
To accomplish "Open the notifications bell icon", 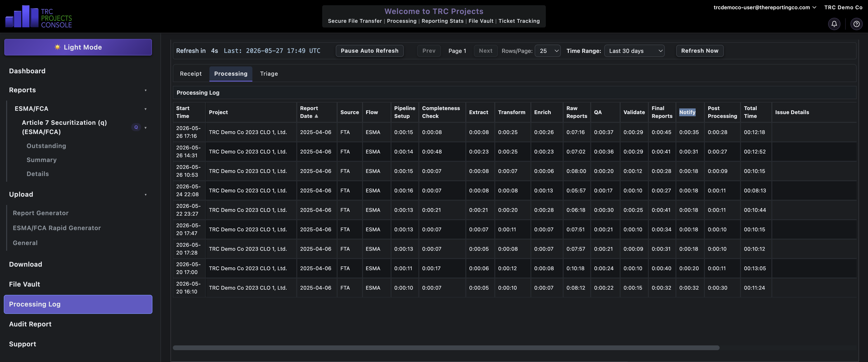I will coord(834,24).
